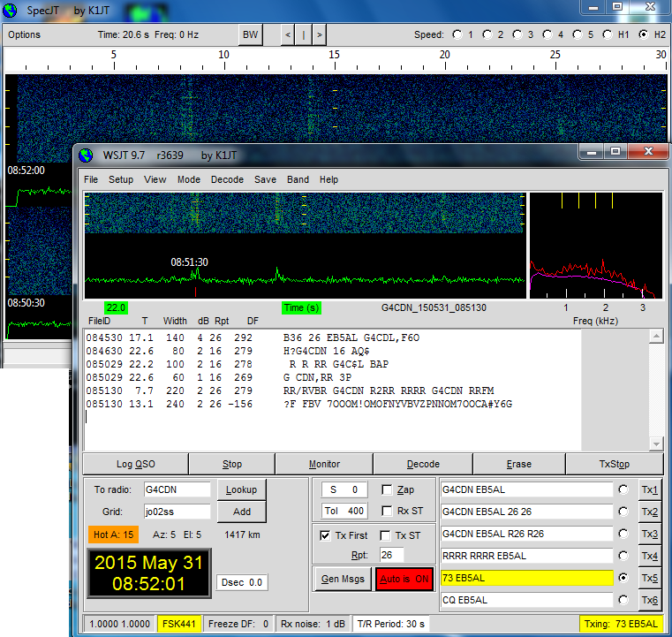The width and height of the screenshot is (672, 637).
Task: Click the Gen Msgs button
Action: pos(343,579)
